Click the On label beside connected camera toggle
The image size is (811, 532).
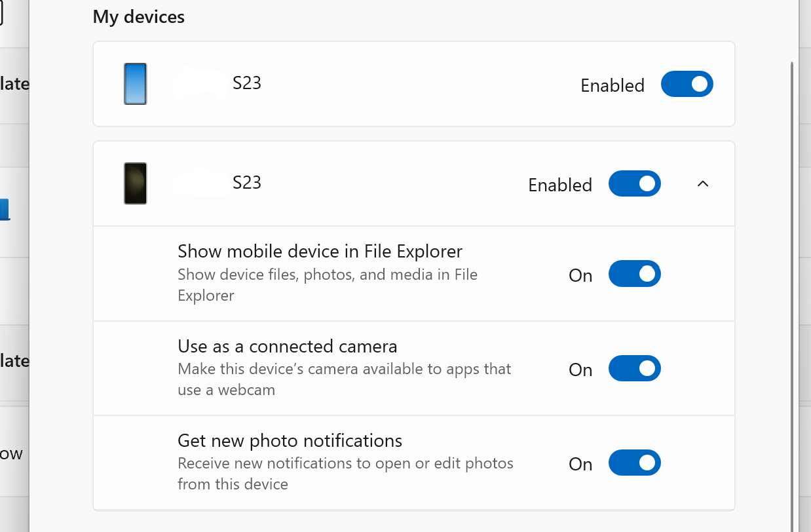[x=580, y=370]
